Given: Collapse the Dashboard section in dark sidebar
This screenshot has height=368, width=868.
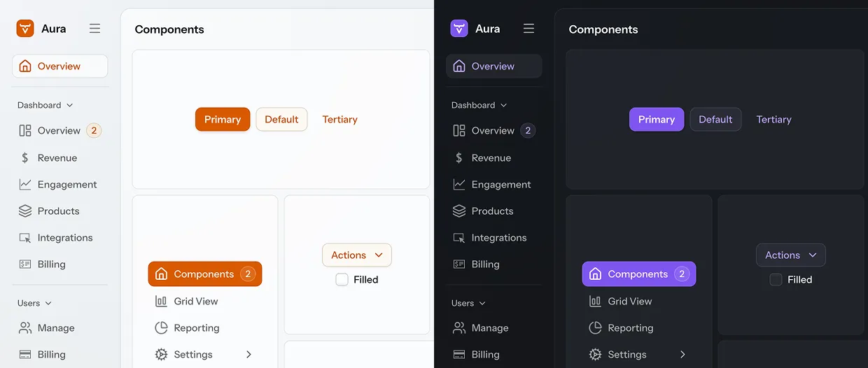Looking at the screenshot, I should 479,105.
